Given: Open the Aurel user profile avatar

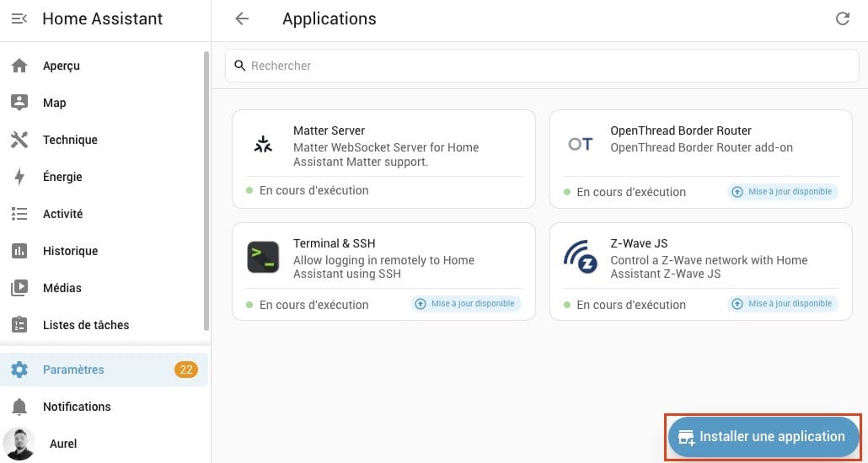Looking at the screenshot, I should click(19, 444).
